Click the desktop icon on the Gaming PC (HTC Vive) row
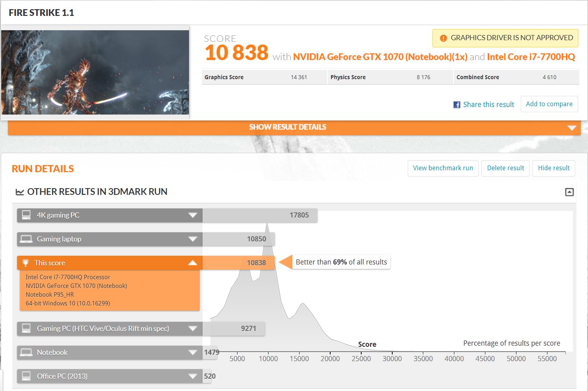Image resolution: width=588 pixels, height=391 pixels. (x=26, y=328)
